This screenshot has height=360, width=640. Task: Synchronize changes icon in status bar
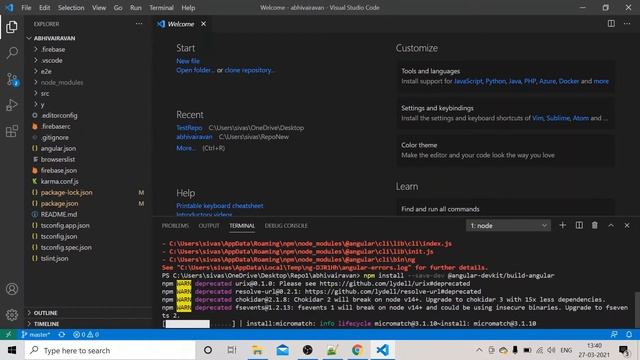tap(62, 334)
